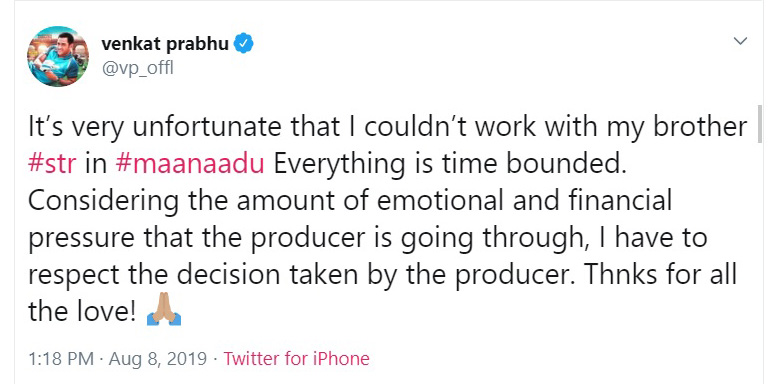Click the text "respect the decision taken"
Image resolution: width=780 pixels, height=384 pixels.
[195, 275]
